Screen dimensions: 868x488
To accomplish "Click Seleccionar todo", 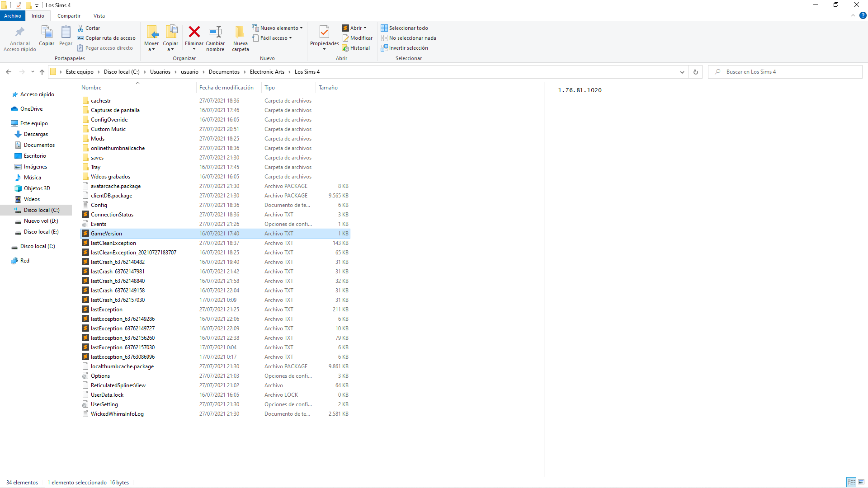I will 405,28.
